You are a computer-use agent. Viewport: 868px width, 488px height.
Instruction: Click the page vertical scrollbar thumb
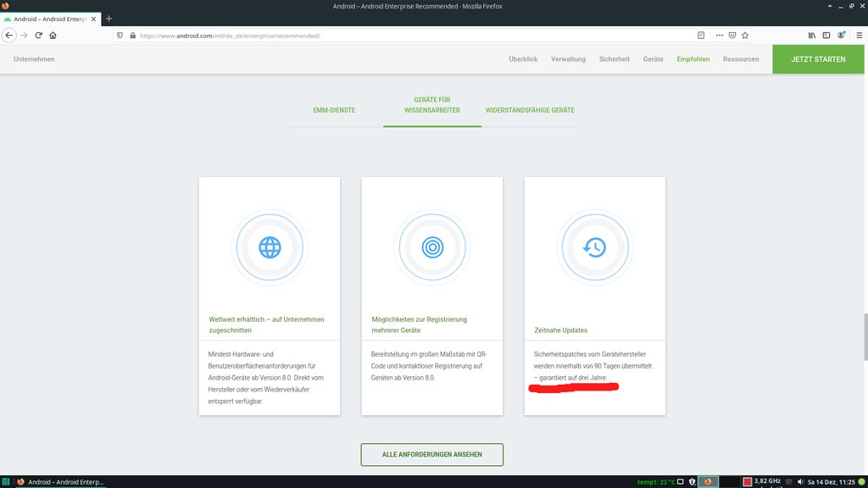click(x=865, y=337)
